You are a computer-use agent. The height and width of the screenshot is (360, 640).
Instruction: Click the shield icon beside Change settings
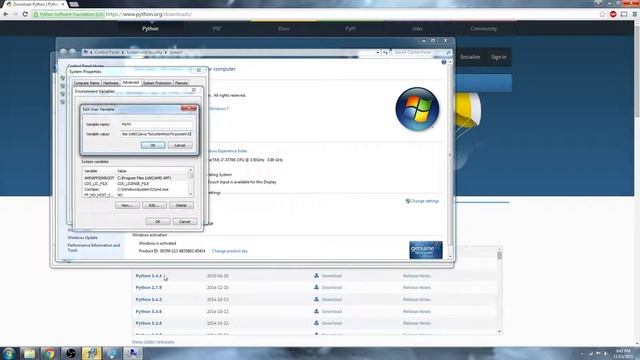pyautogui.click(x=407, y=201)
